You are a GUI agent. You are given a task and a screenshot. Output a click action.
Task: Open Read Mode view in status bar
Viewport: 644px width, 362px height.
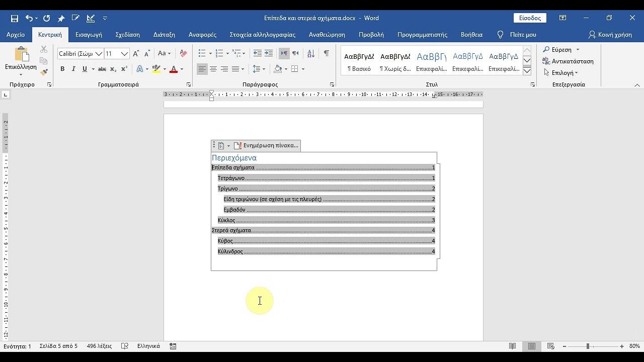click(513, 346)
